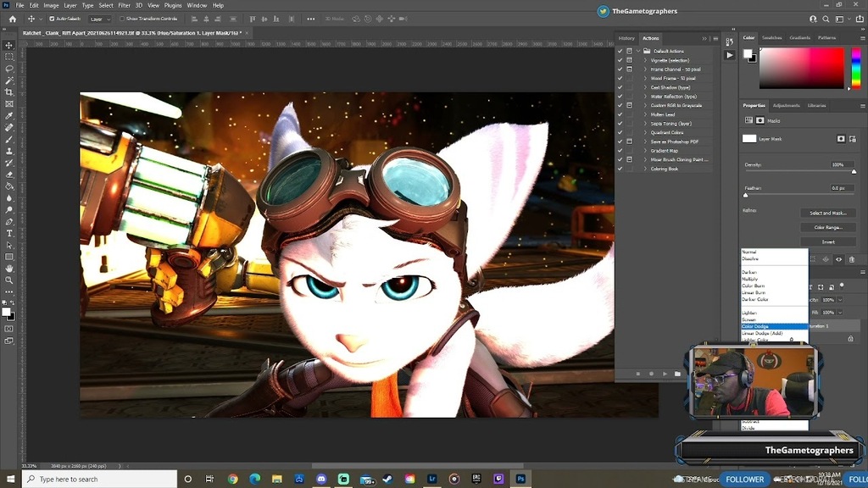The image size is (868, 488).
Task: Click the hue spectrum slider in Color panel
Action: point(856,68)
